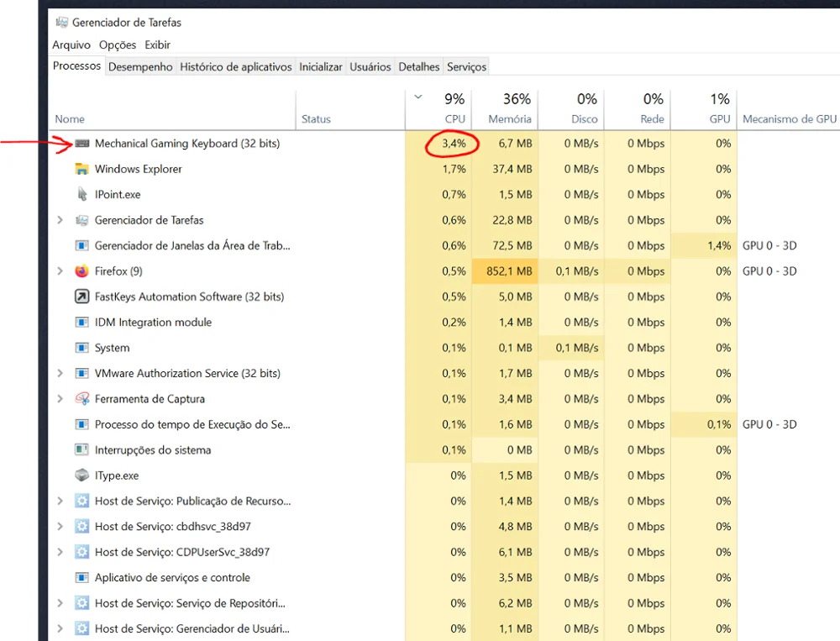840x641 pixels.
Task: Expand Host de Serviço: cbdhsvc_38d97
Action: 60,526
